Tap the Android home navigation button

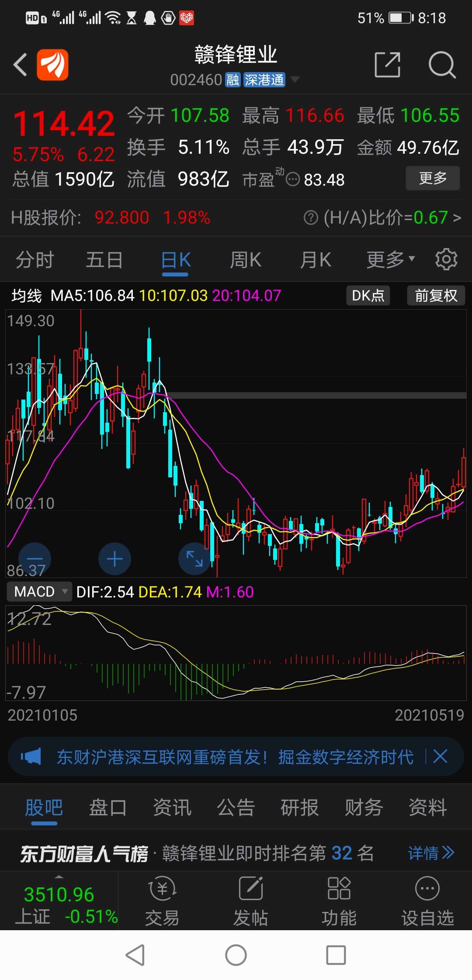236,955
